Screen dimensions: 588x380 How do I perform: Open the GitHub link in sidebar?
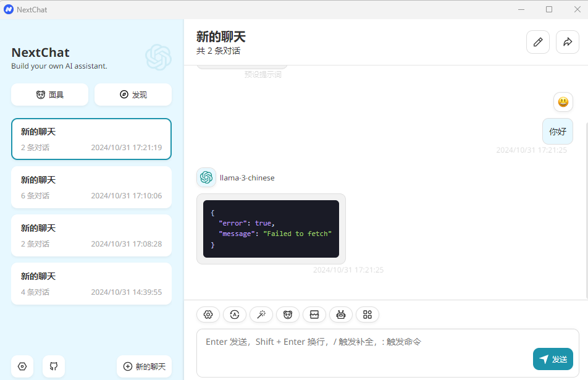[x=54, y=366]
